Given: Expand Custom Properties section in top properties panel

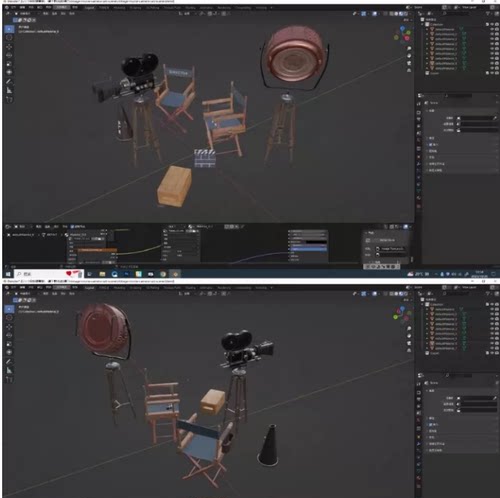Looking at the screenshot, I should pyautogui.click(x=428, y=170).
